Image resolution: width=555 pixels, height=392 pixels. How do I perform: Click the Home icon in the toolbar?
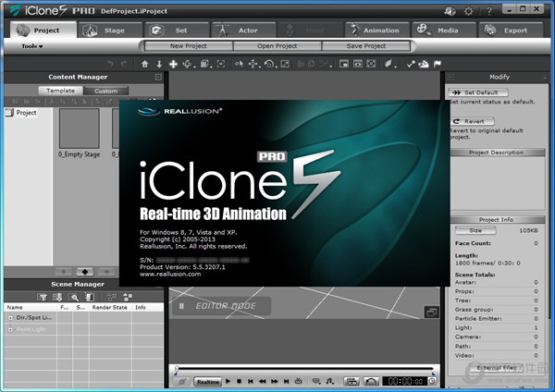(144, 64)
